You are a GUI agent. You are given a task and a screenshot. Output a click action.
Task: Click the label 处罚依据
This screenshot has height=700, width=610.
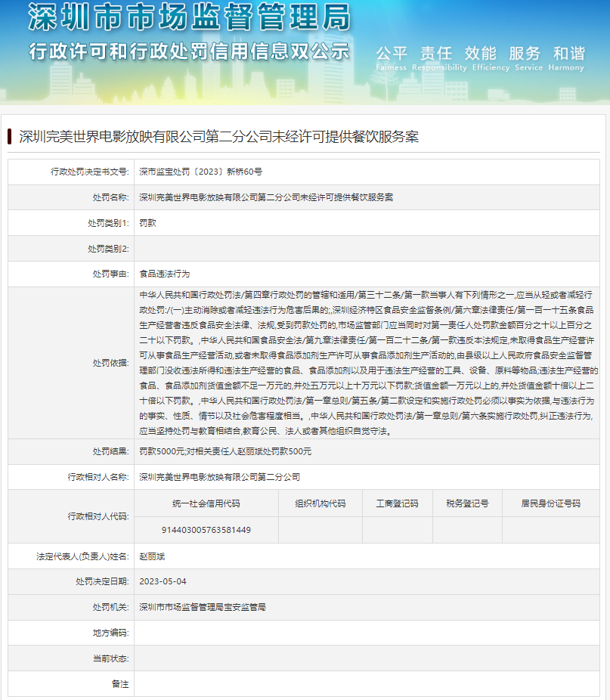(111, 363)
